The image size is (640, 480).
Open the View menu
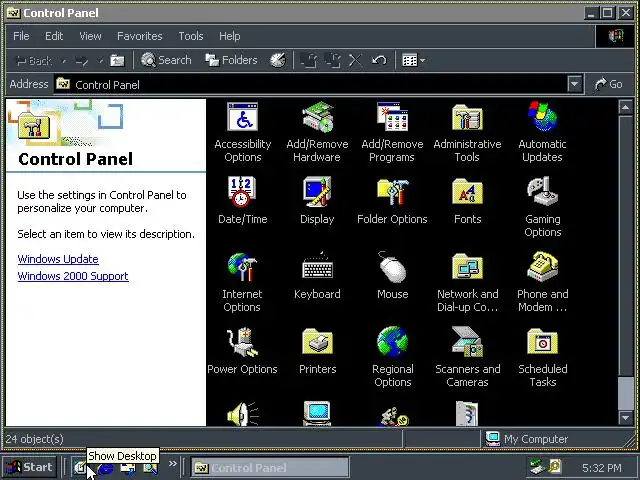(90, 36)
